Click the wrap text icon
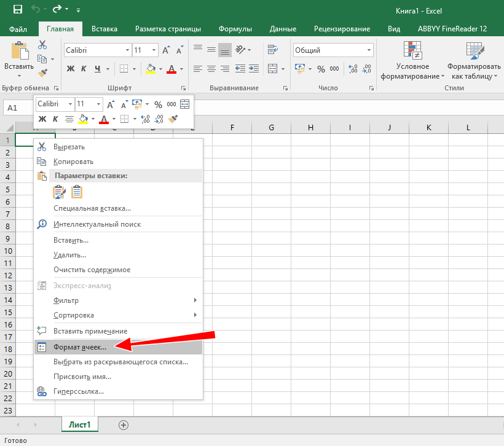Viewport: 504px width, 446px height. coord(272,50)
